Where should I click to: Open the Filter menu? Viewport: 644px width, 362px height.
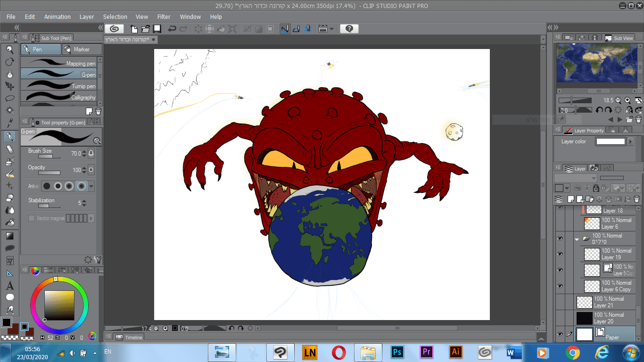click(164, 16)
